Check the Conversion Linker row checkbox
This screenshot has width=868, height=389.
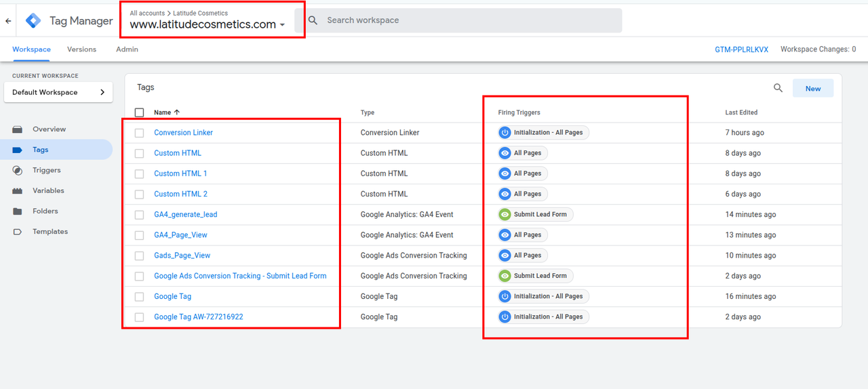click(139, 133)
